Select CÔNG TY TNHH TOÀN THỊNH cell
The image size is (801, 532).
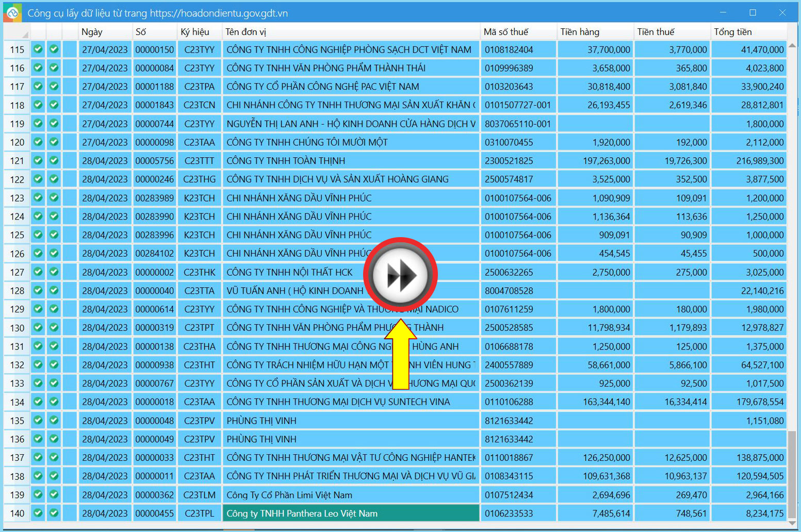(x=351, y=161)
